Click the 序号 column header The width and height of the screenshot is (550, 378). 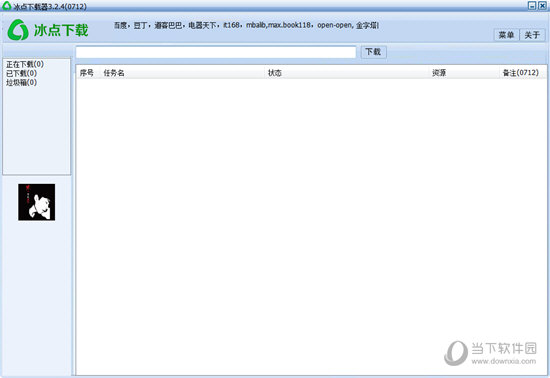pyautogui.click(x=87, y=73)
